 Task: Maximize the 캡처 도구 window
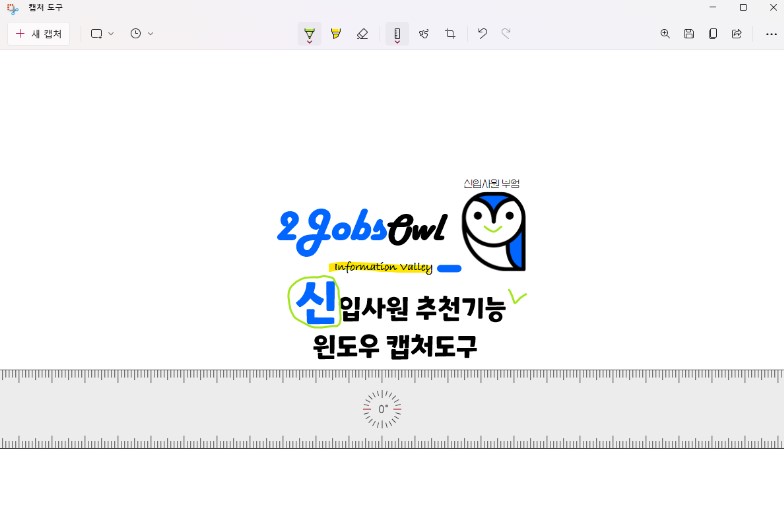click(744, 8)
